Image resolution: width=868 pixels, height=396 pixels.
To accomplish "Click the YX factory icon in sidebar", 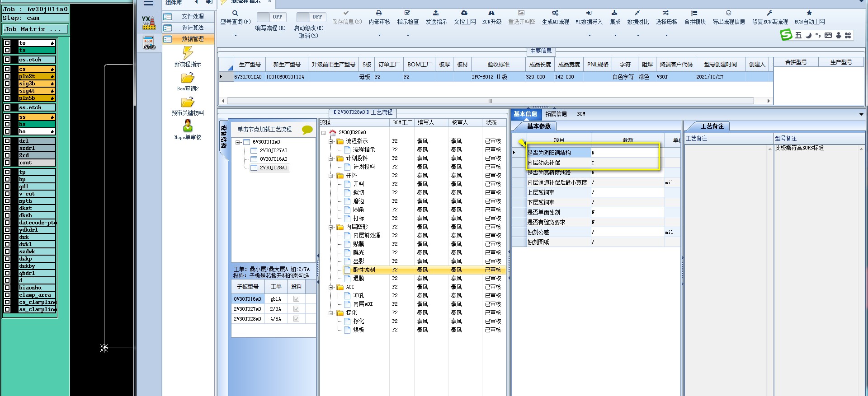I will coord(149,23).
